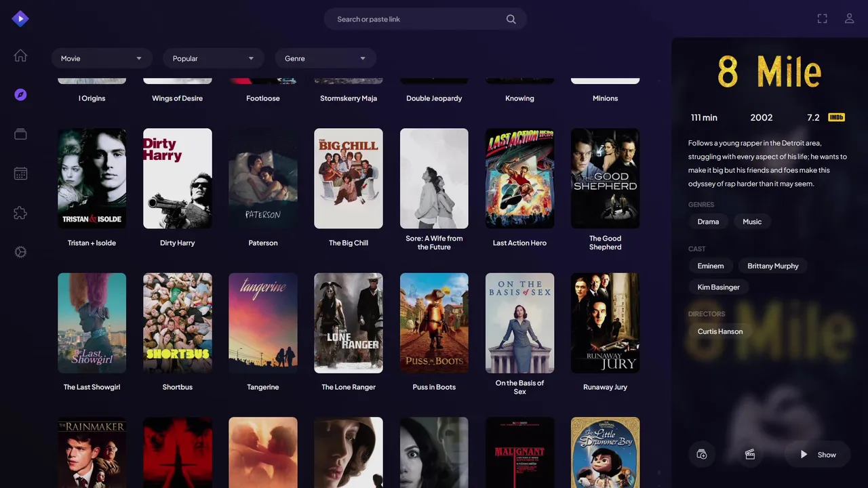
Task: Open director Curtis Hanson
Action: 720,331
